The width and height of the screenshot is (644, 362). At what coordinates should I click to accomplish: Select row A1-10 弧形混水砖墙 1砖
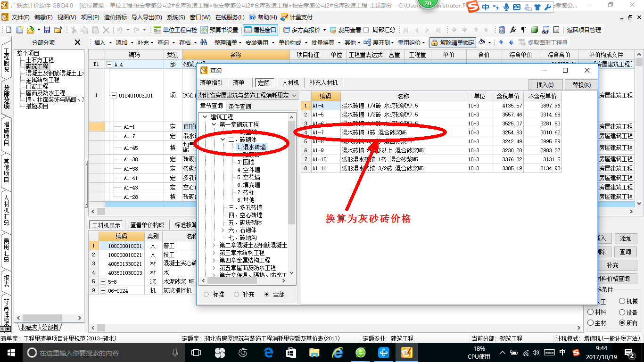point(431,159)
